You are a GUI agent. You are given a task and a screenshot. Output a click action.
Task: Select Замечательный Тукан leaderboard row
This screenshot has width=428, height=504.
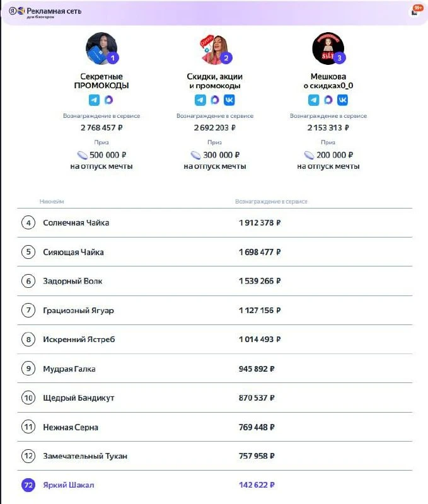(215, 455)
